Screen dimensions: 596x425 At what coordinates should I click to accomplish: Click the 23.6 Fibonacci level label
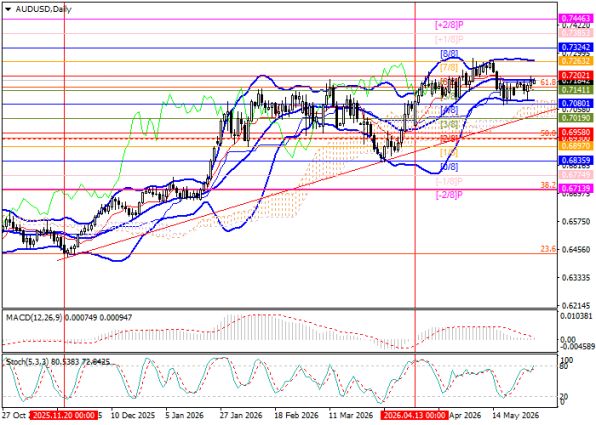(548, 249)
